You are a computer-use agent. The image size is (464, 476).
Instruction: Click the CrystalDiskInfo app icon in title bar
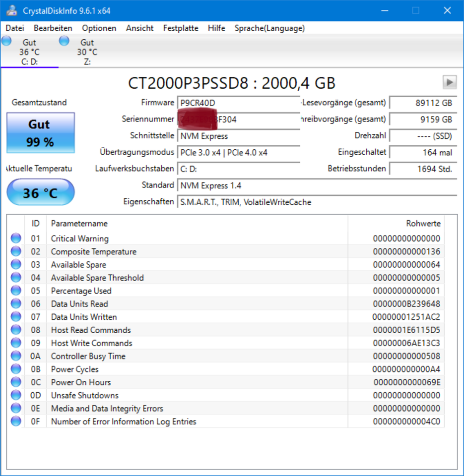12,10
